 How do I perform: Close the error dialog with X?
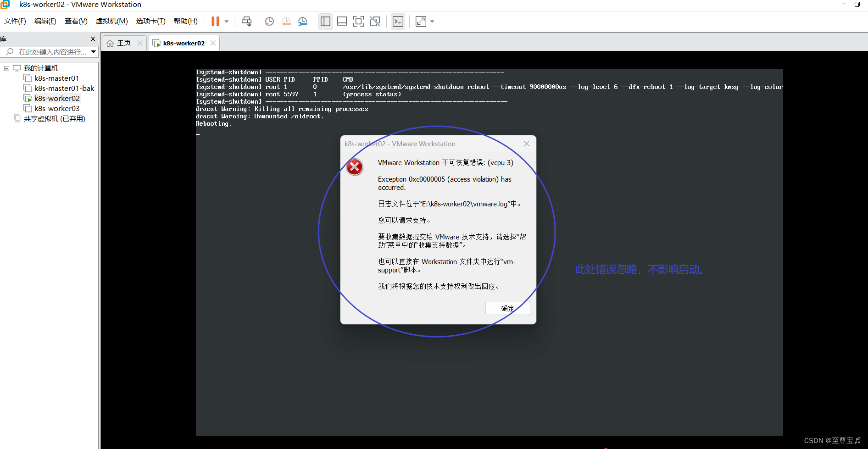point(527,144)
